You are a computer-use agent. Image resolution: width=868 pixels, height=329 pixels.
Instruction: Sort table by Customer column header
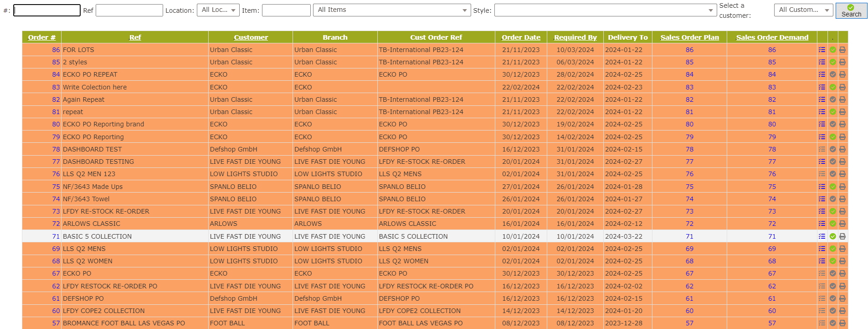click(x=251, y=37)
